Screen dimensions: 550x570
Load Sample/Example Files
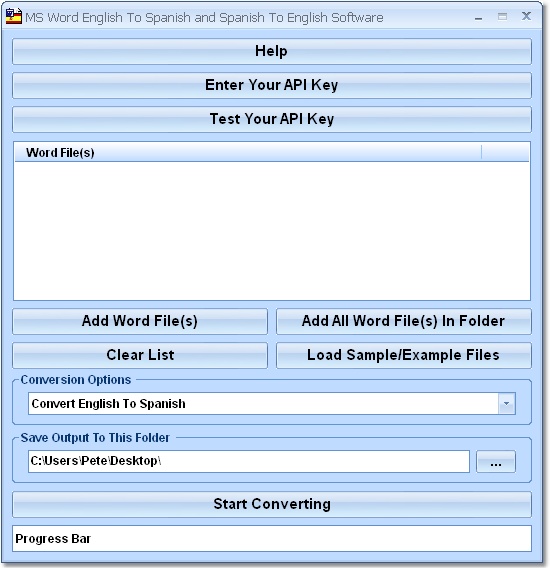[x=404, y=355]
